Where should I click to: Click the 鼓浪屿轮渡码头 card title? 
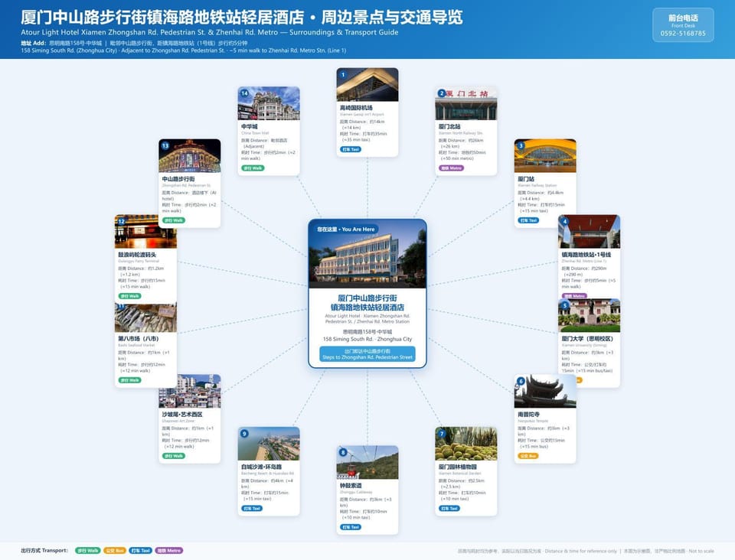tap(137, 255)
